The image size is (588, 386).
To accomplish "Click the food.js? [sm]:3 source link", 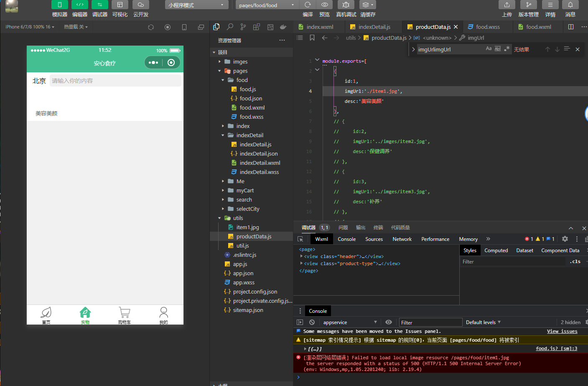I will point(557,348).
